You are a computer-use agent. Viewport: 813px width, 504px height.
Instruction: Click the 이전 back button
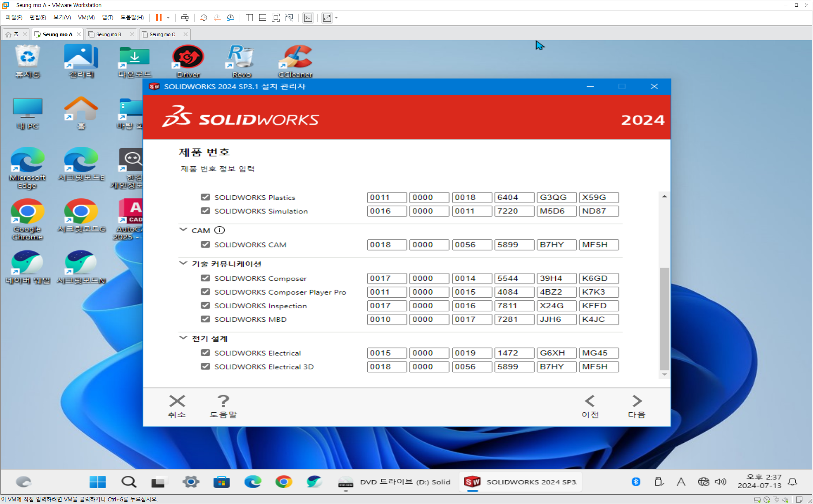coord(590,406)
